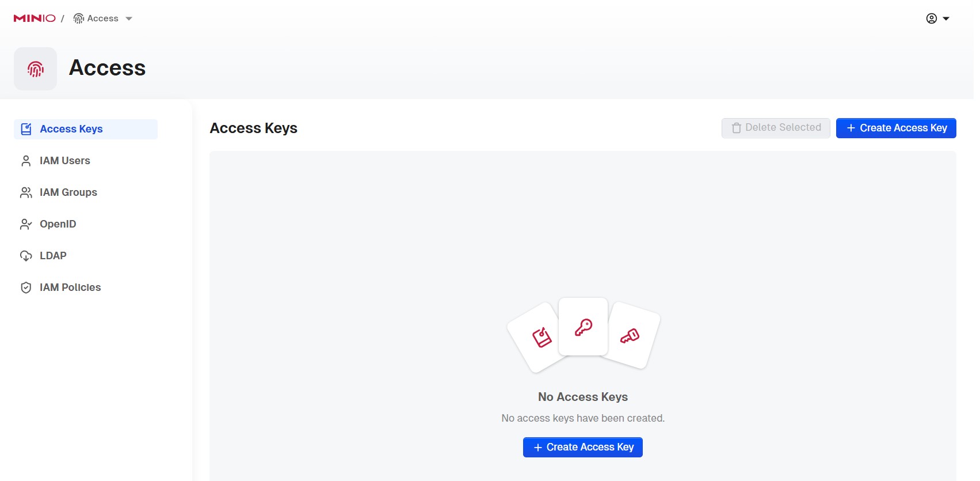Click the fingerprint icon in the breadcrumb
The width and height of the screenshot is (980, 481).
79,18
